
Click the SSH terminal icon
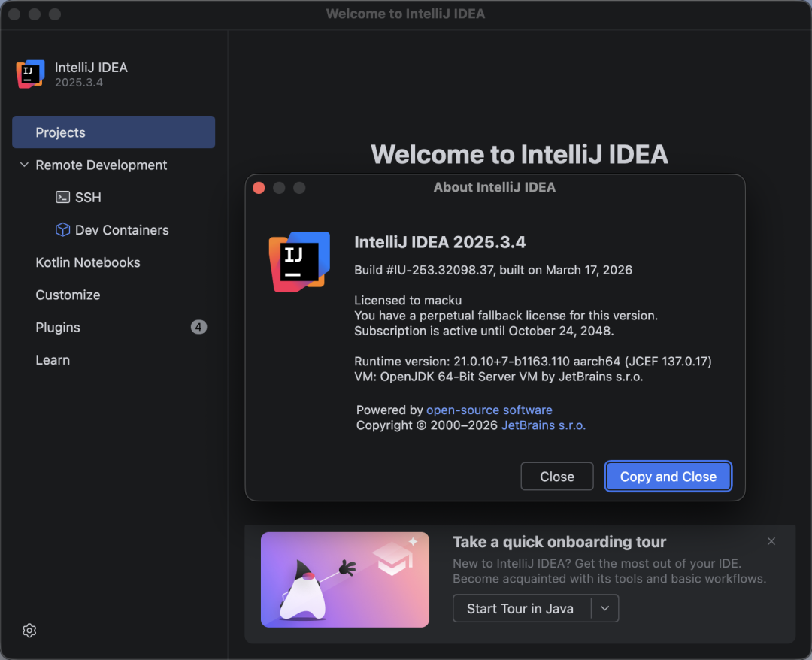tap(63, 197)
